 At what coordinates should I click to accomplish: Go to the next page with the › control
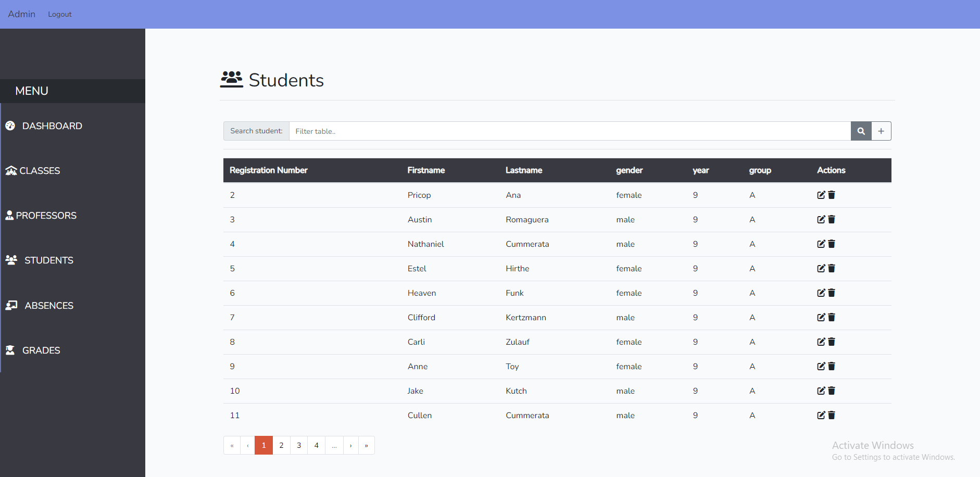pyautogui.click(x=351, y=445)
